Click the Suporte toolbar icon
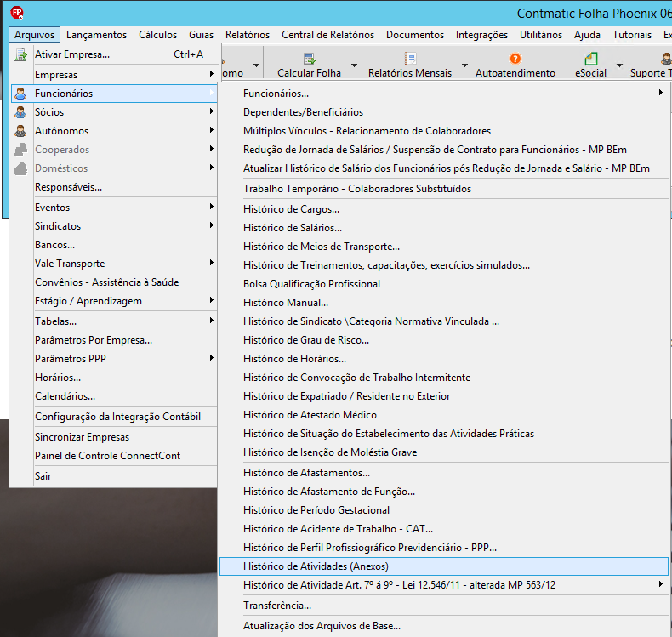The image size is (672, 637). (666, 59)
